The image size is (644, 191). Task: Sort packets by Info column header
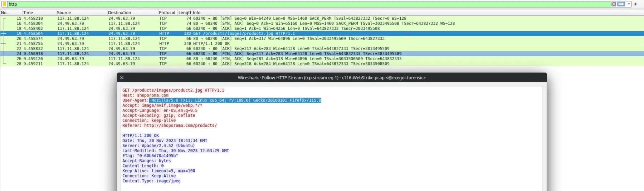pyautogui.click(x=418, y=13)
